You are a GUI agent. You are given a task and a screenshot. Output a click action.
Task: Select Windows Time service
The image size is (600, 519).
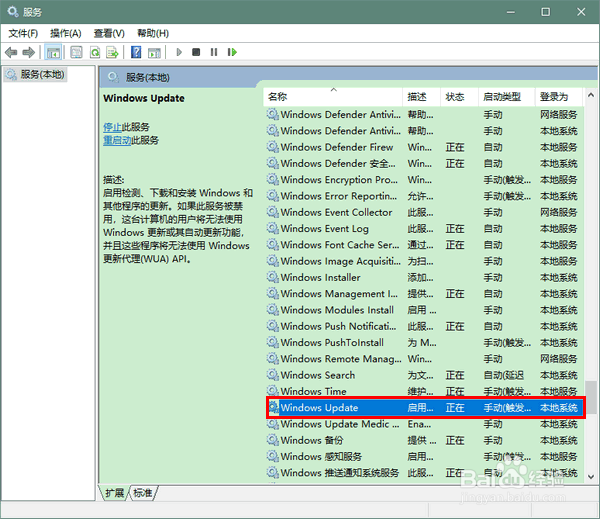coord(424,391)
